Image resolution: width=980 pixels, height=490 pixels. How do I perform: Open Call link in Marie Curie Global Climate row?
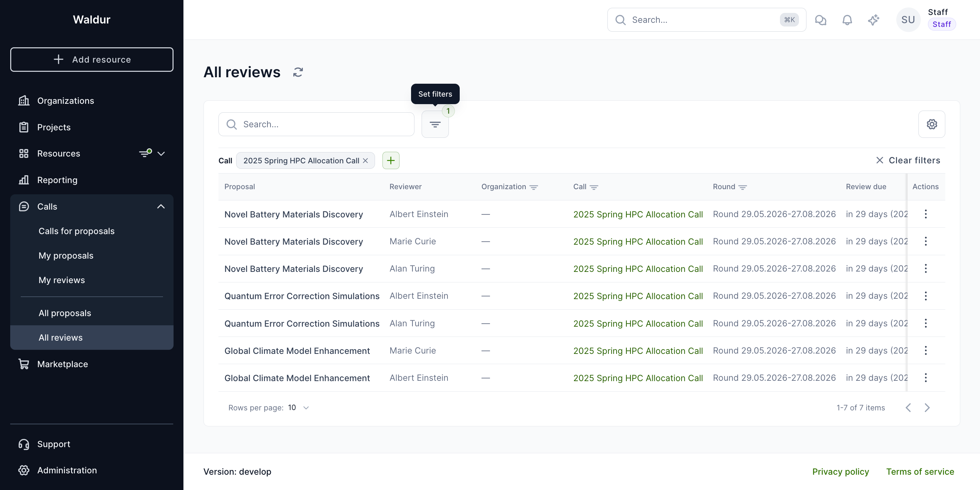[x=638, y=351]
